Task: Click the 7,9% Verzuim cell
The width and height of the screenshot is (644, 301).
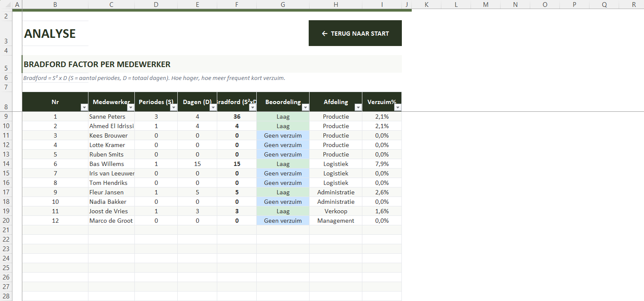Action: click(x=382, y=164)
